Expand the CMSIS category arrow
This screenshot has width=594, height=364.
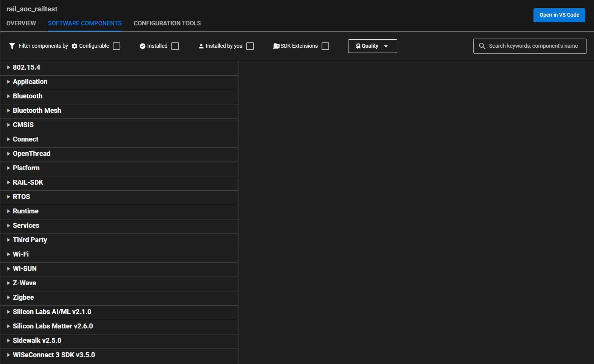click(9, 125)
